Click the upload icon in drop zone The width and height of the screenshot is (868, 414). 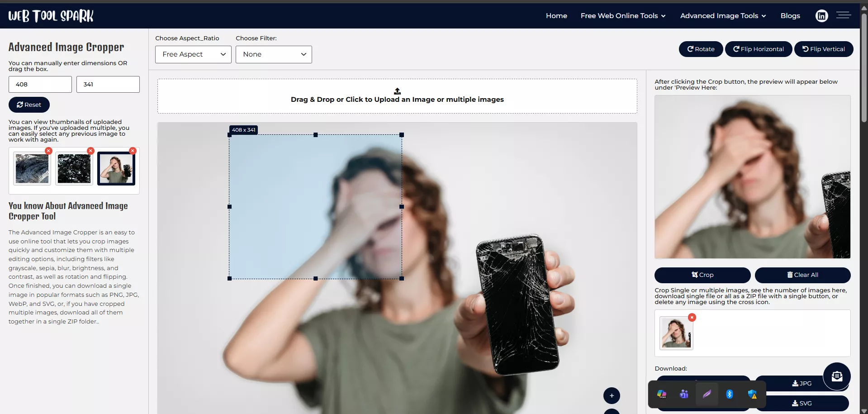pos(397,91)
